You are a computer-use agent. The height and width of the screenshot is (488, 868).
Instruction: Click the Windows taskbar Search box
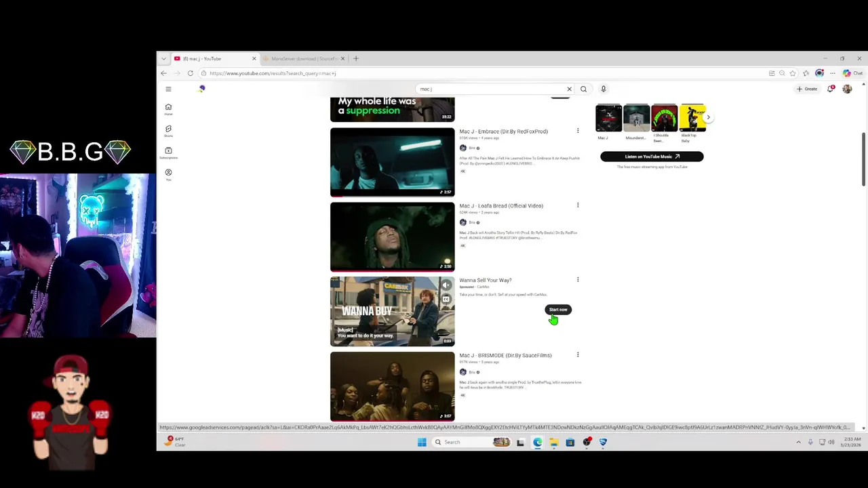coord(471,442)
